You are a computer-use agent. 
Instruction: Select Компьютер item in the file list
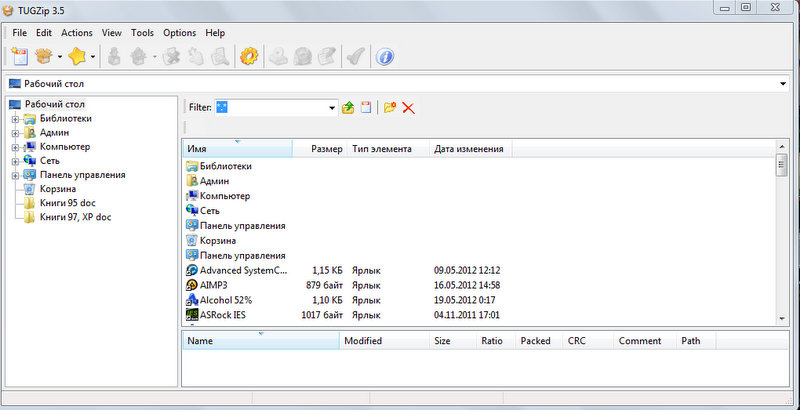coord(218,196)
